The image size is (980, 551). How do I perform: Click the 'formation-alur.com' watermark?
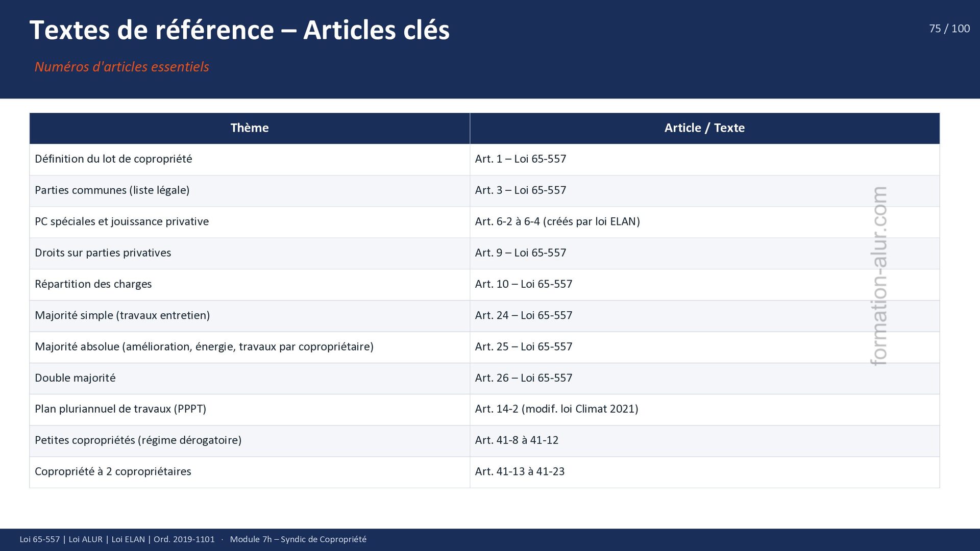click(x=879, y=276)
